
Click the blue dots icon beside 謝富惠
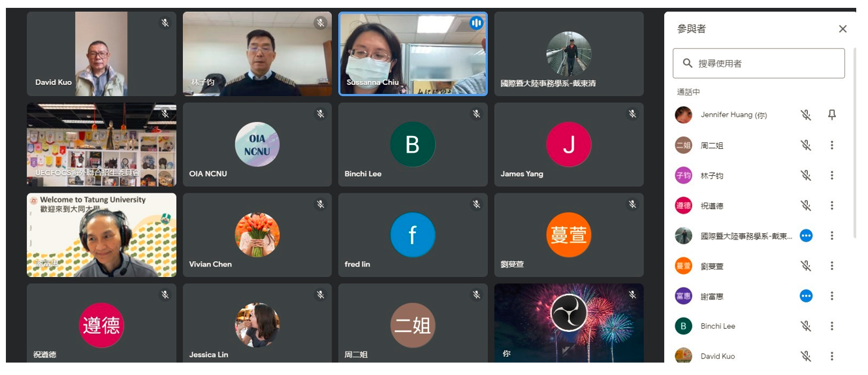coord(806,296)
